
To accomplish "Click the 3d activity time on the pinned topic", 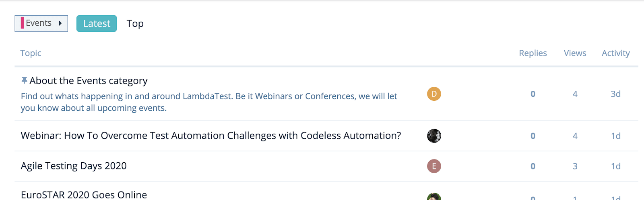I will [x=615, y=94].
